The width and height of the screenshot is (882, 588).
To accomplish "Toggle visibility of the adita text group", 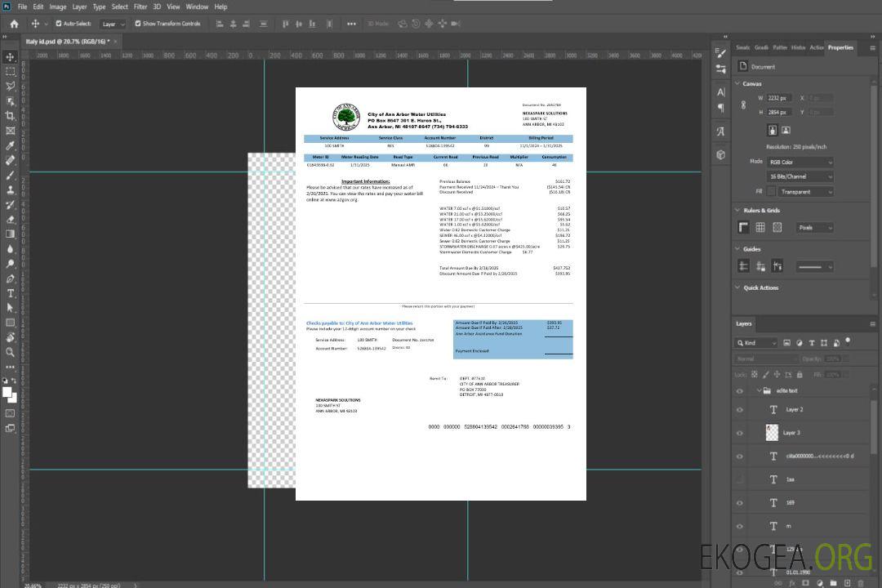I will click(740, 391).
